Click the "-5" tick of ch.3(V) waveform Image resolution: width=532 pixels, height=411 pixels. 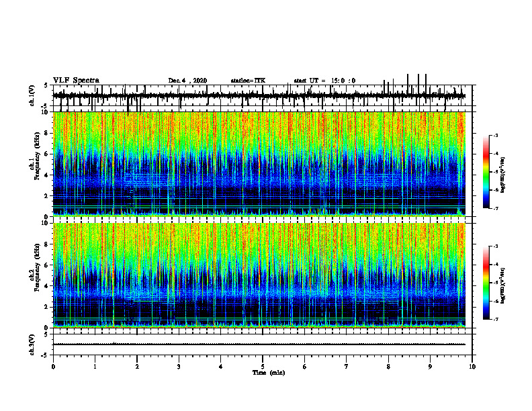click(45, 355)
